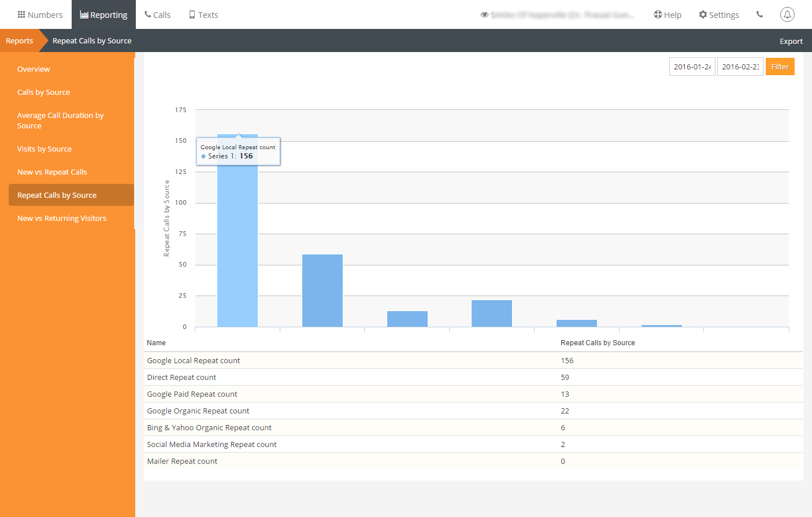
Task: Open Settings with the gear icon
Action: coord(719,14)
